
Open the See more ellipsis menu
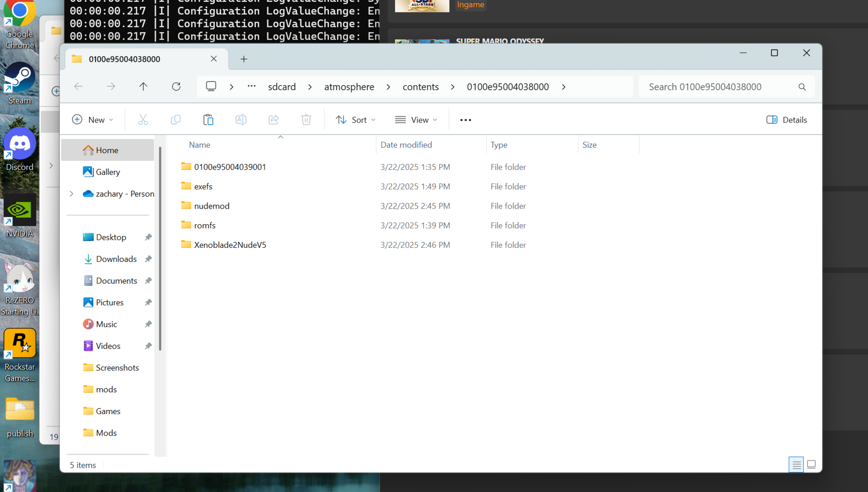[x=466, y=120]
